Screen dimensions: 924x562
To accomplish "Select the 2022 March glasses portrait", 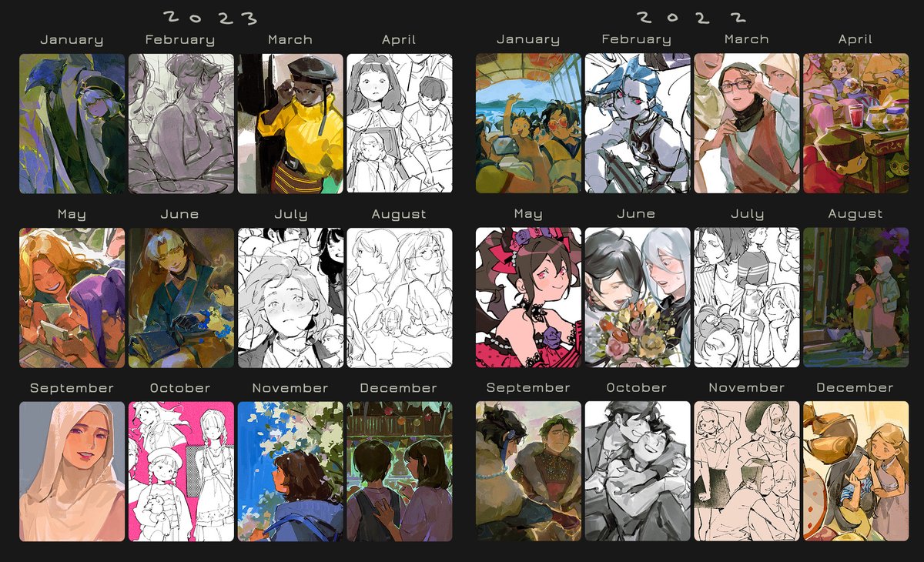I will coord(747,123).
